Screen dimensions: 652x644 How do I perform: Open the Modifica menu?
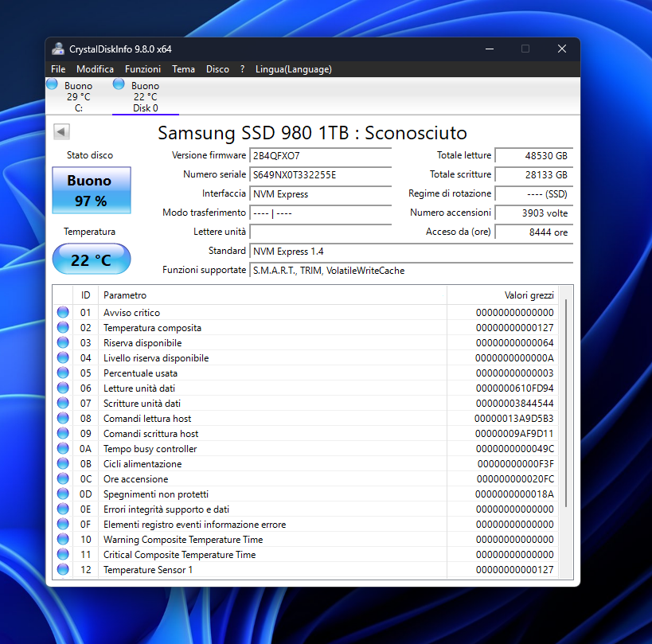coord(95,69)
